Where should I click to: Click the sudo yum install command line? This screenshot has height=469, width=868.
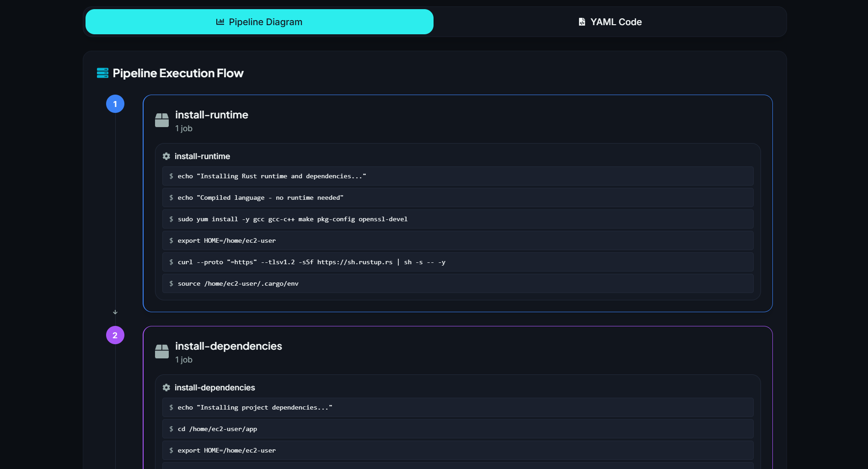pos(458,219)
